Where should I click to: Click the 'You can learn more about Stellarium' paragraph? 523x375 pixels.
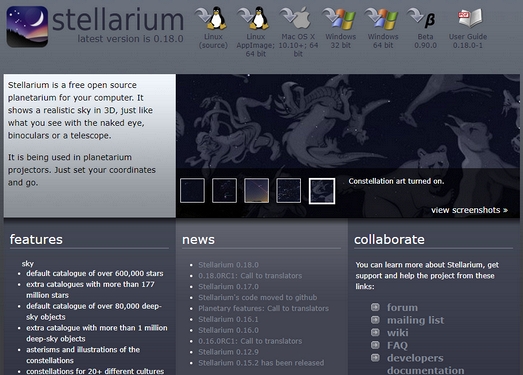[x=427, y=276]
